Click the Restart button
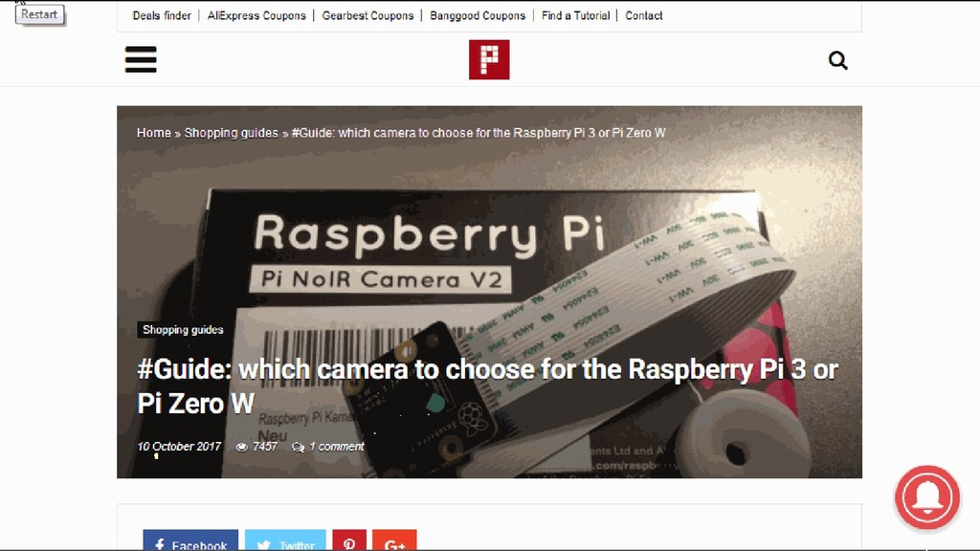Image resolution: width=980 pixels, height=551 pixels. click(39, 14)
